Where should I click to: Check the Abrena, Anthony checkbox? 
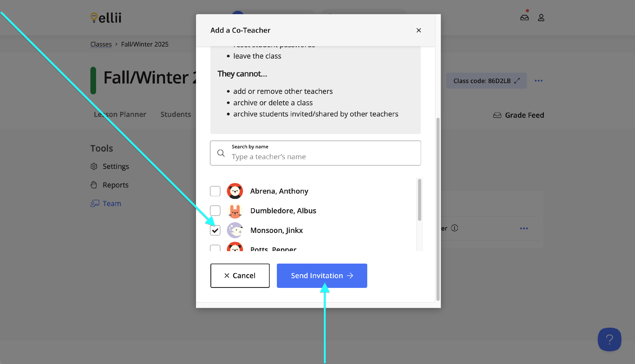click(x=215, y=191)
